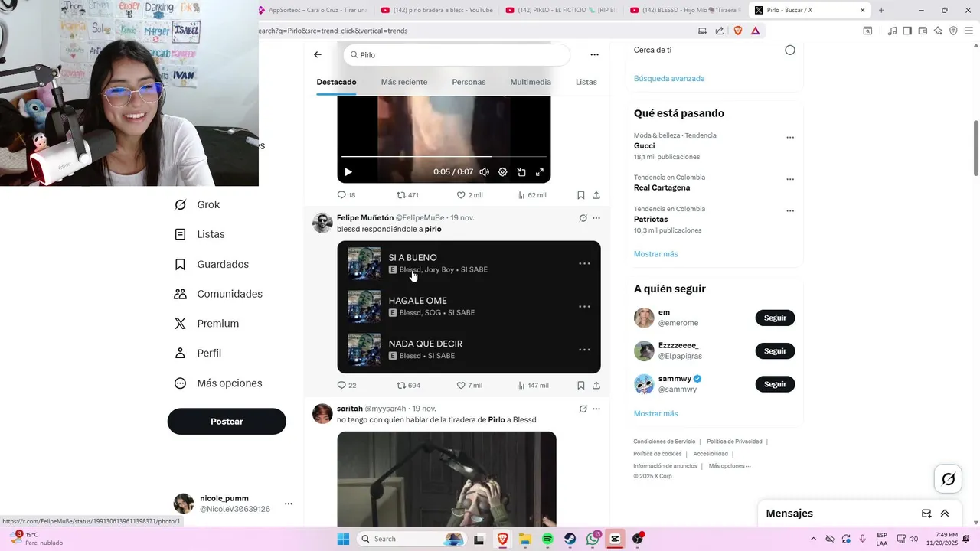980x551 pixels.
Task: Repost the post with 471 reposts
Action: click(407, 195)
